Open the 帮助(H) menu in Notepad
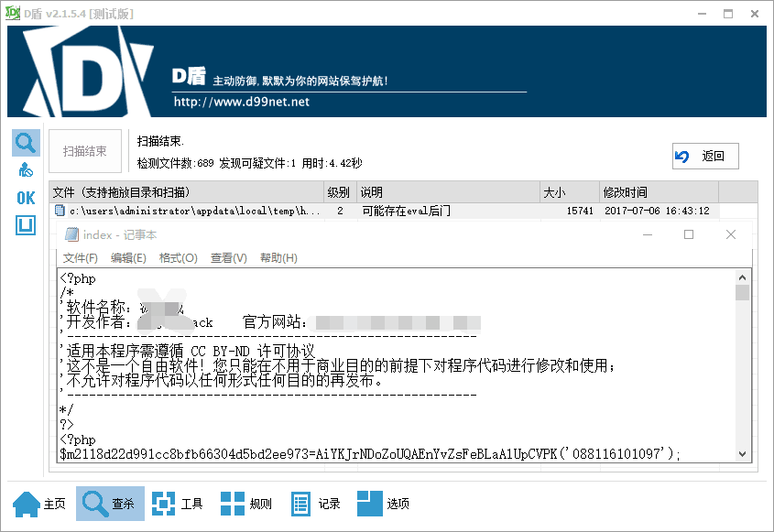The height and width of the screenshot is (532, 774). coord(278,258)
